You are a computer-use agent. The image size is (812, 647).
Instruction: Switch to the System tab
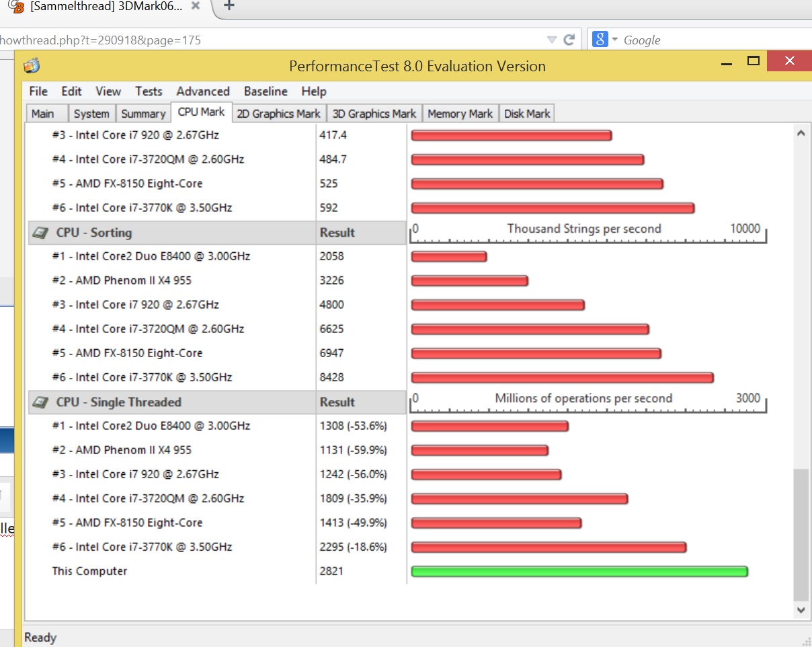pos(91,114)
